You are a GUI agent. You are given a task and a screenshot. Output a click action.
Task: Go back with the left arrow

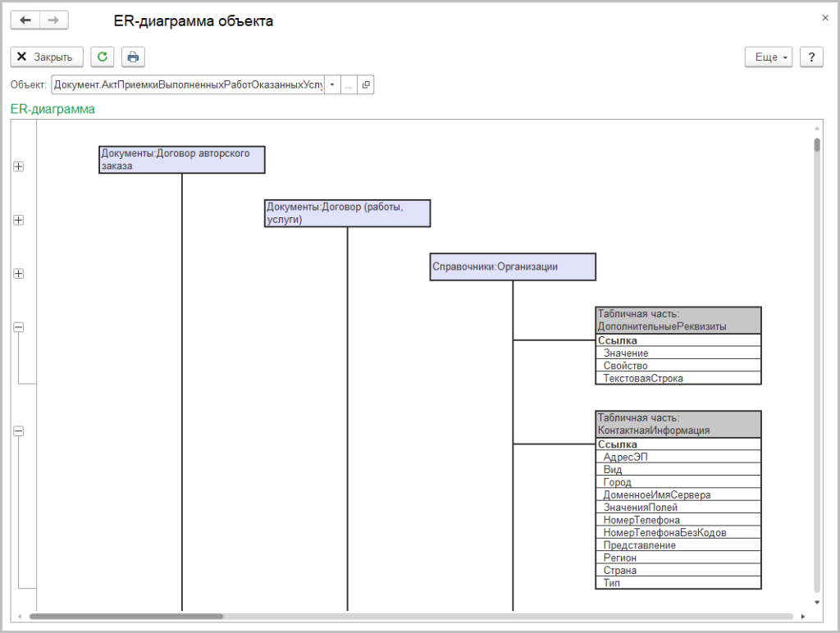25,21
